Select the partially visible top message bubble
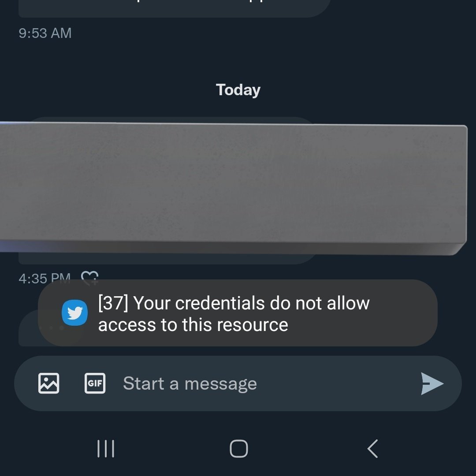Image resolution: width=476 pixels, height=476 pixels. pos(175,8)
